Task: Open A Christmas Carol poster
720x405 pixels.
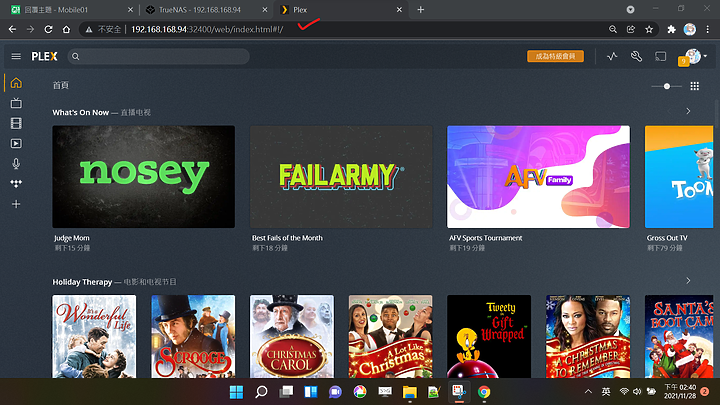Action: click(x=292, y=337)
